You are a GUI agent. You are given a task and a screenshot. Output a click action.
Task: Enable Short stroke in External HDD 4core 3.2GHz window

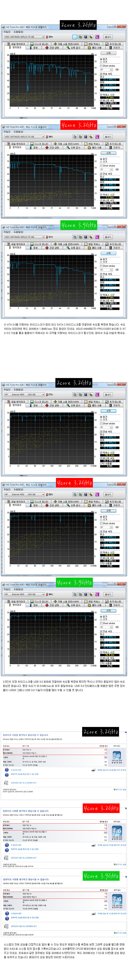pos(108,524)
